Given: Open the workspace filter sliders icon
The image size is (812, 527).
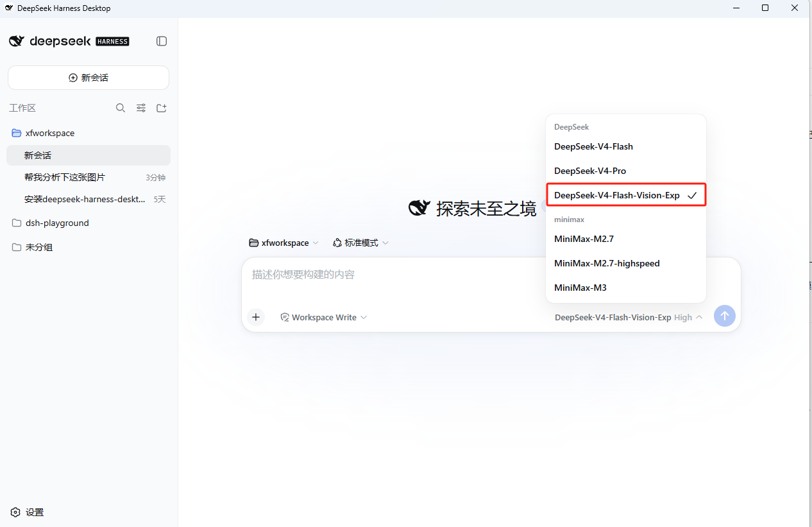Looking at the screenshot, I should pos(141,108).
